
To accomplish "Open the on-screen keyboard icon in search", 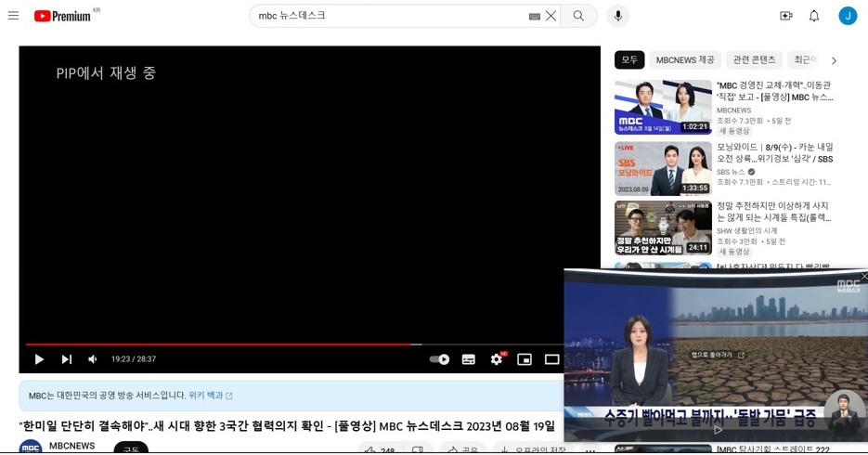I will [534, 17].
